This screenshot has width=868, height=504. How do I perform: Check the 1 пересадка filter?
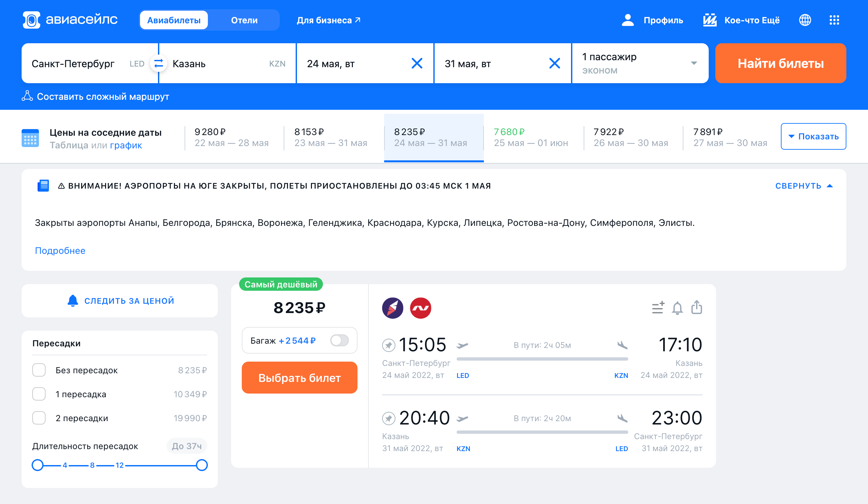click(39, 394)
